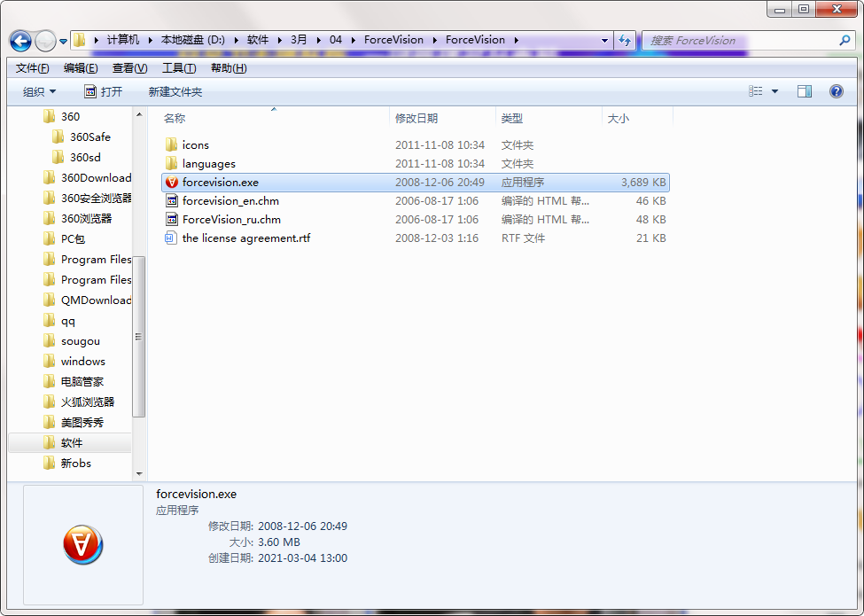
Task: Click 创建日期 value 2021-03-04 13:00
Action: 302,558
